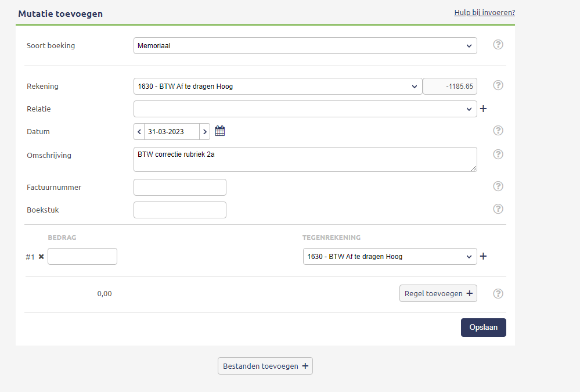The height and width of the screenshot is (392, 580).
Task: Click help icon next to Soort boeking
Action: 498,45
